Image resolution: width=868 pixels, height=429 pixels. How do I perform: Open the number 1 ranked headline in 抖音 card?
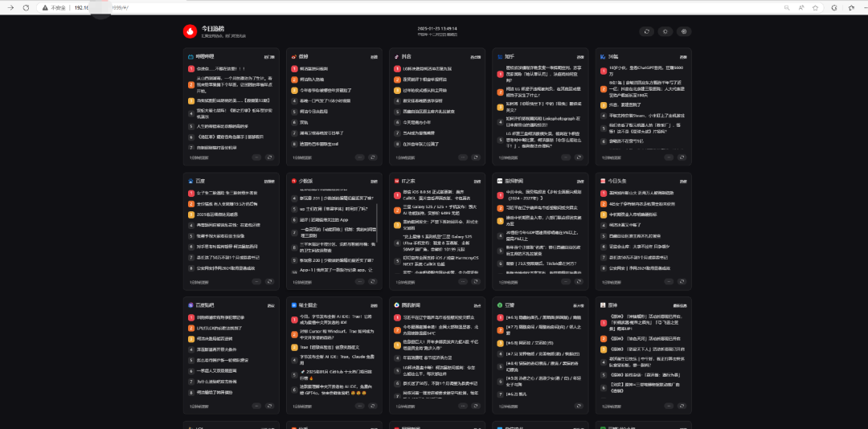pyautogui.click(x=427, y=68)
